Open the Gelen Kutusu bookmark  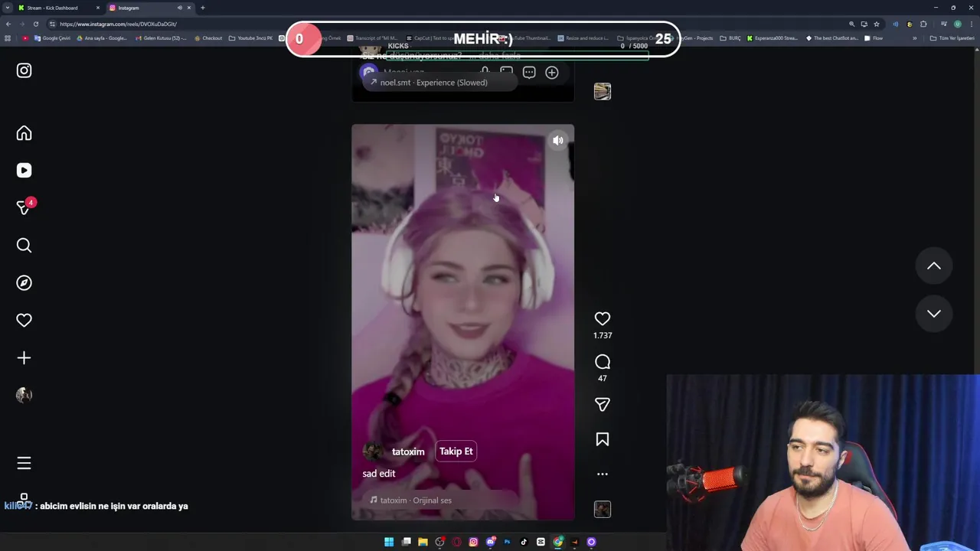(161, 38)
